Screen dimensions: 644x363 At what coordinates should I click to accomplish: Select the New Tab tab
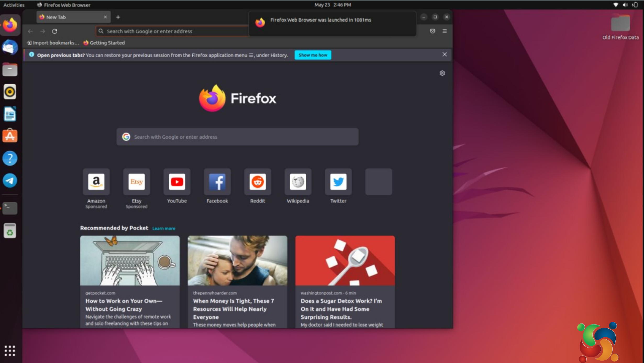73,17
